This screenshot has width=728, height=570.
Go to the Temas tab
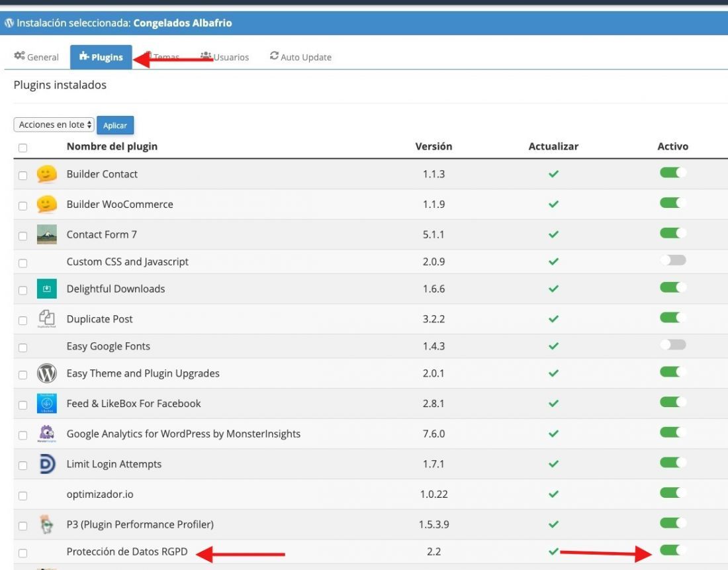(x=163, y=57)
